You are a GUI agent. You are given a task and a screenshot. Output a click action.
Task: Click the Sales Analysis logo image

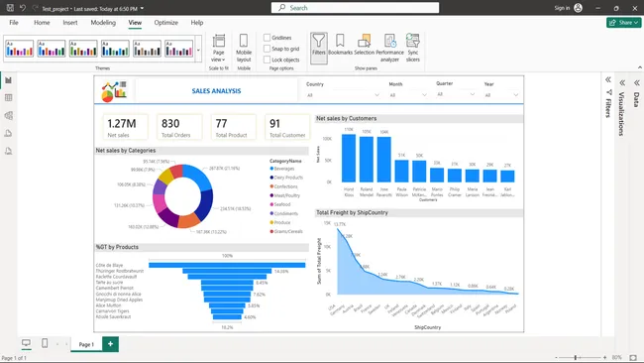coord(114,91)
